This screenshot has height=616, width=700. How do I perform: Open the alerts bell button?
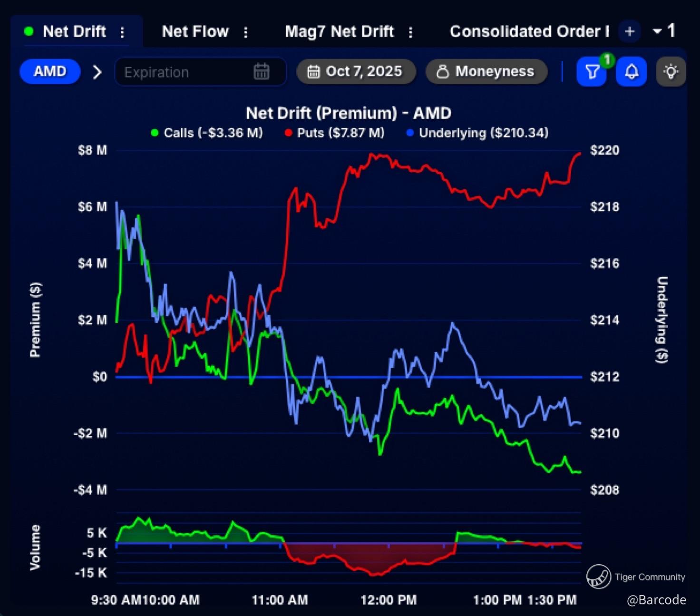click(x=631, y=72)
